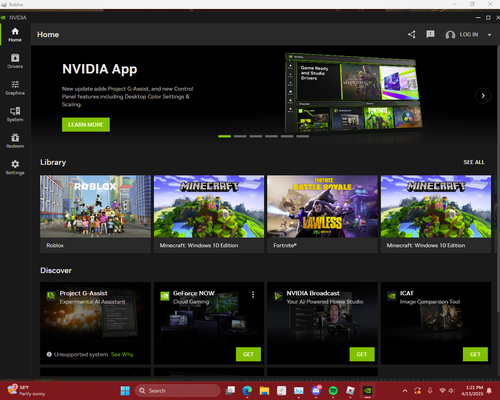Screen dimensions: 500x400
Task: Click the Project G-Assist app icon
Action: click(x=51, y=295)
